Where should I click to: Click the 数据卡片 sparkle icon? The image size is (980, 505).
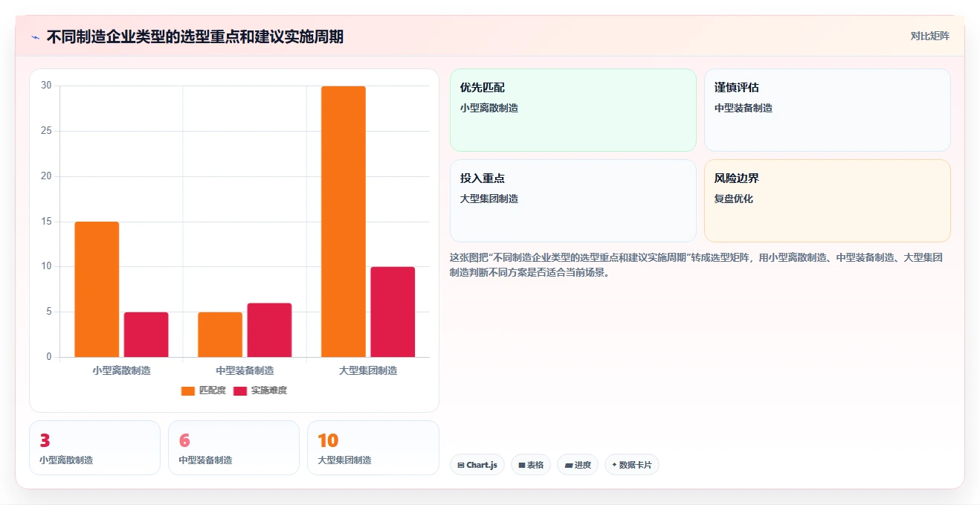pos(614,465)
